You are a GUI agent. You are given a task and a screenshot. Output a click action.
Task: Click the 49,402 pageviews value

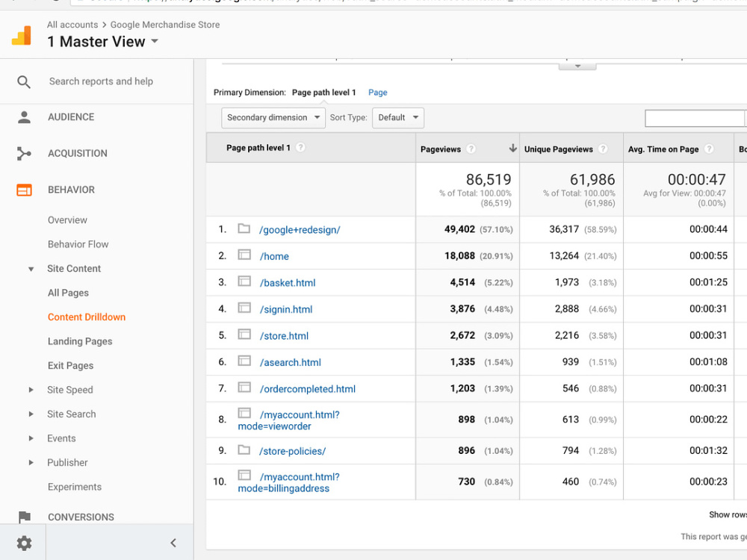[459, 229]
